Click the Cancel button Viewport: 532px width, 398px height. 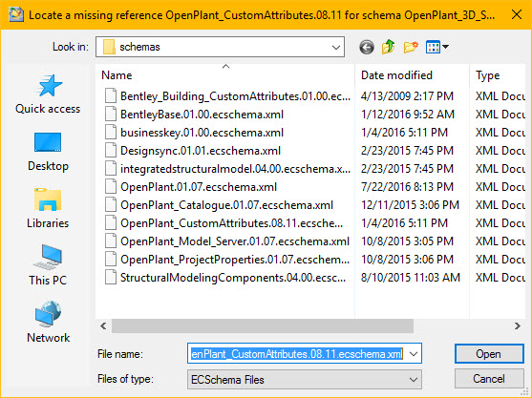click(x=489, y=379)
